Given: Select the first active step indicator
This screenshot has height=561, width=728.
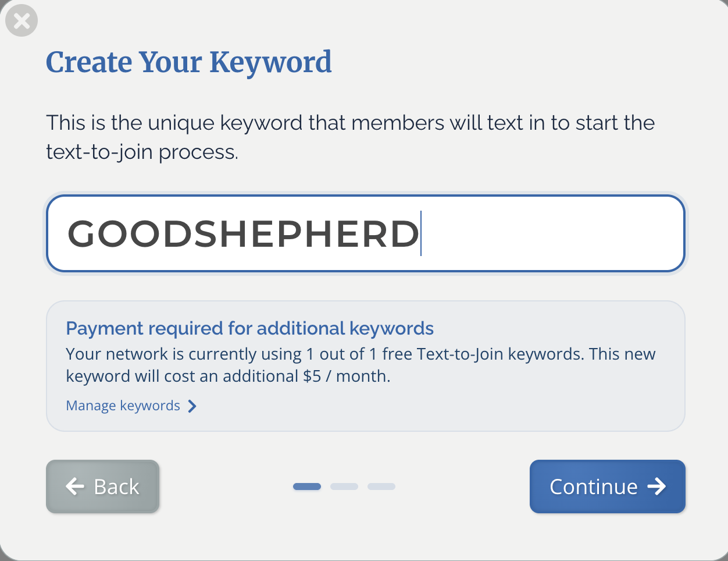Looking at the screenshot, I should [307, 487].
